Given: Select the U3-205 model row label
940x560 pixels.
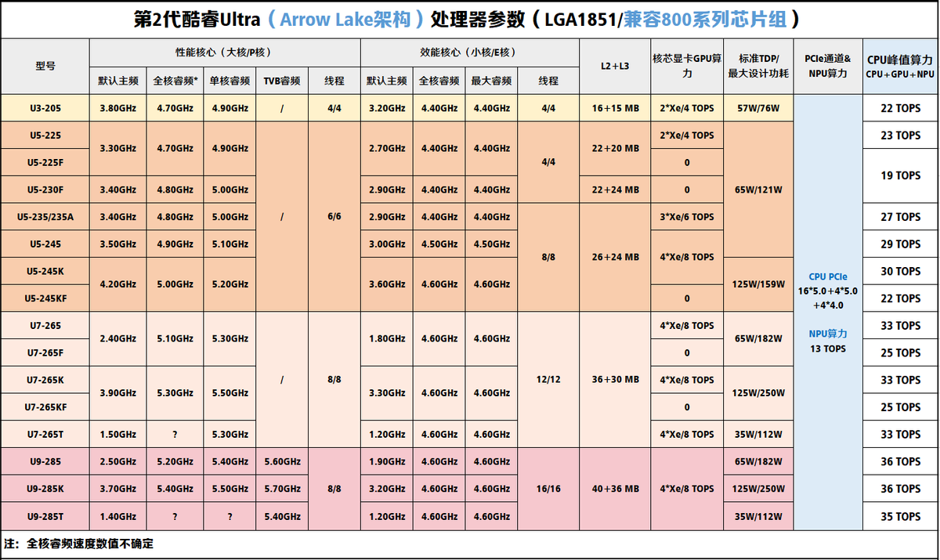Looking at the screenshot, I should tap(45, 108).
